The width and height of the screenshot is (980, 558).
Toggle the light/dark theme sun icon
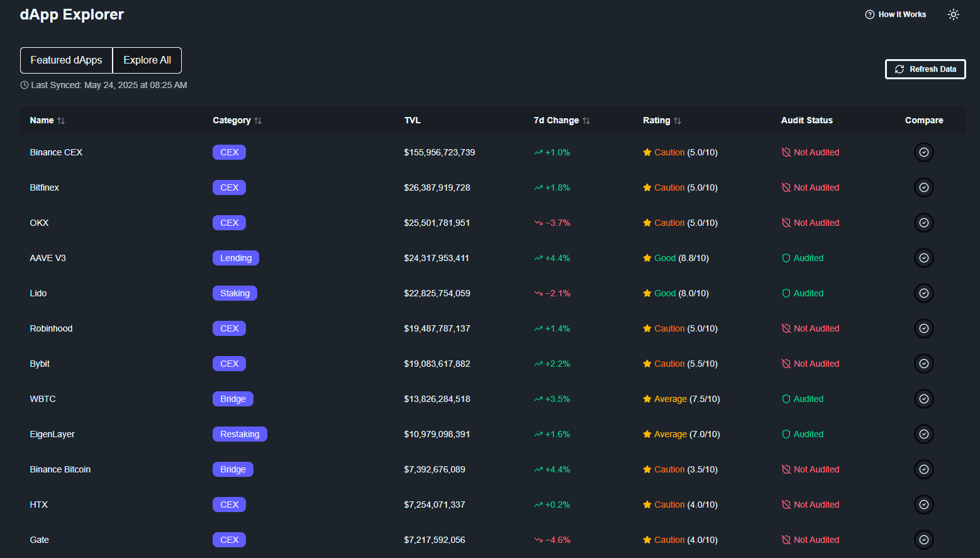coord(954,14)
